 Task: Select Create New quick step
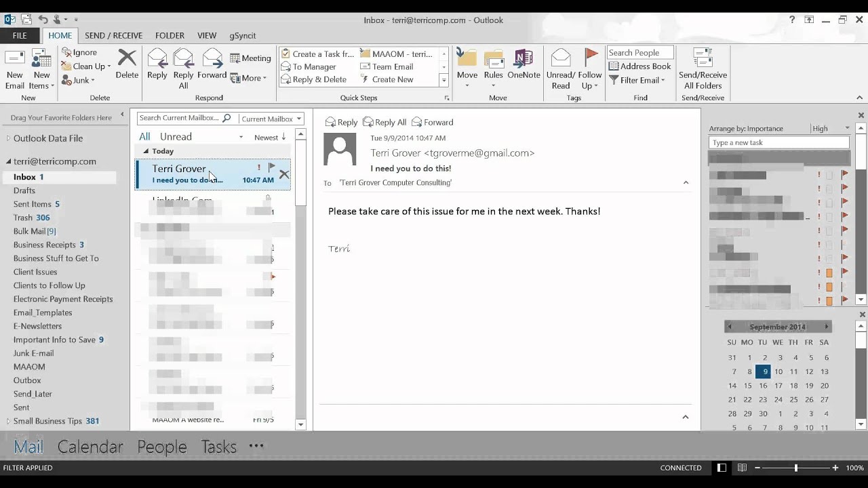tap(387, 79)
